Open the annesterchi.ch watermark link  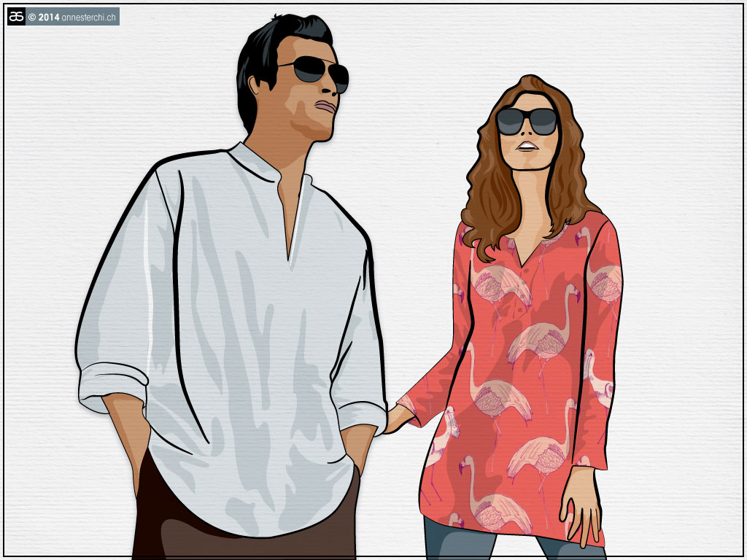click(89, 17)
